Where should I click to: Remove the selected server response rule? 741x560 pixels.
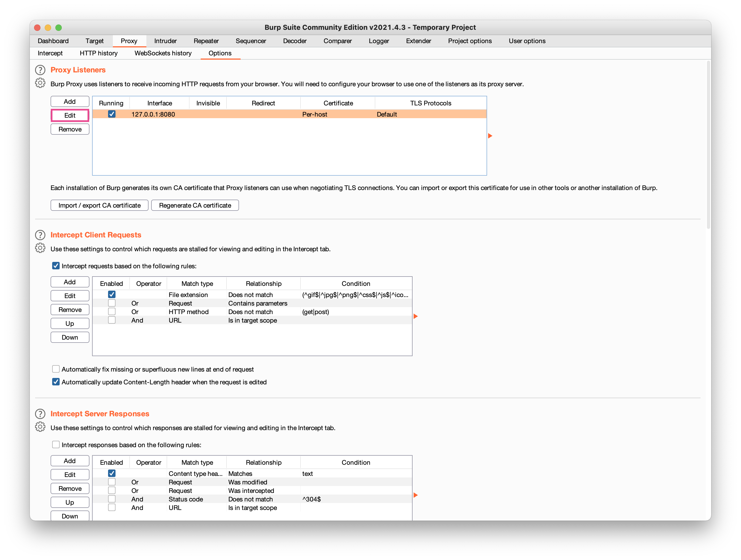tap(70, 489)
